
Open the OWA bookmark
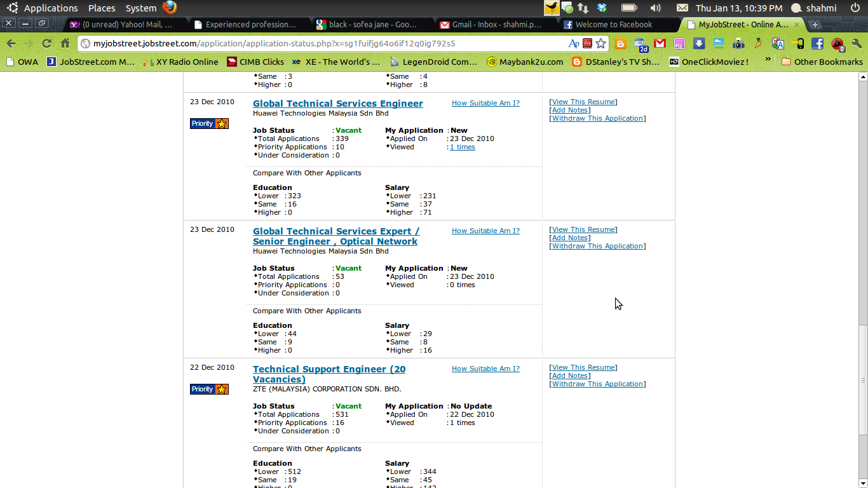[x=22, y=62]
